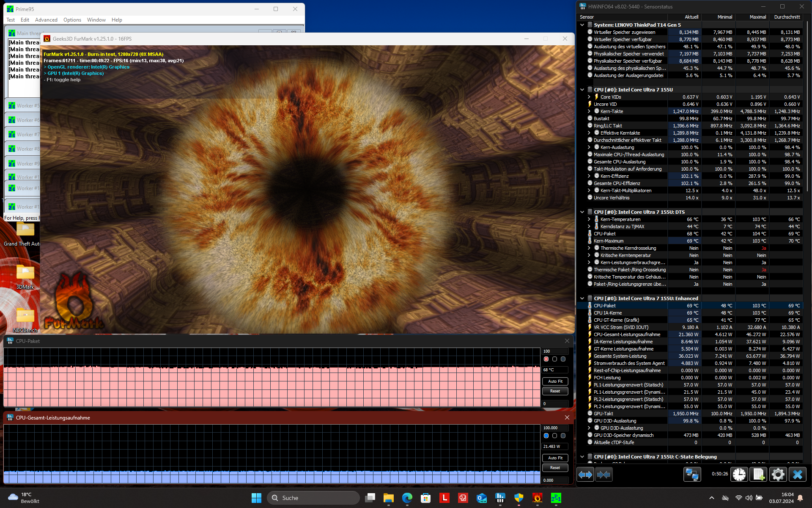Select the red radio button in the CPU-Paket graph
The height and width of the screenshot is (508, 812).
[x=546, y=359]
